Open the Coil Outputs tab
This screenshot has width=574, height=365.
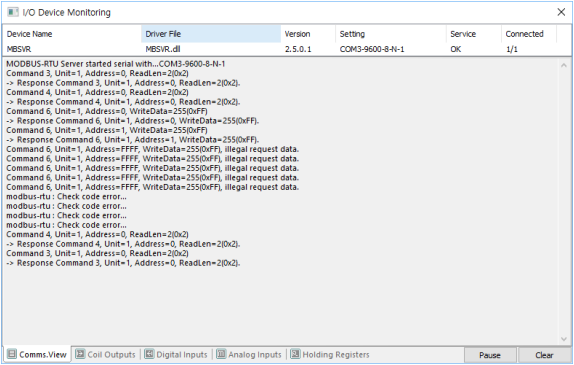[x=106, y=354]
